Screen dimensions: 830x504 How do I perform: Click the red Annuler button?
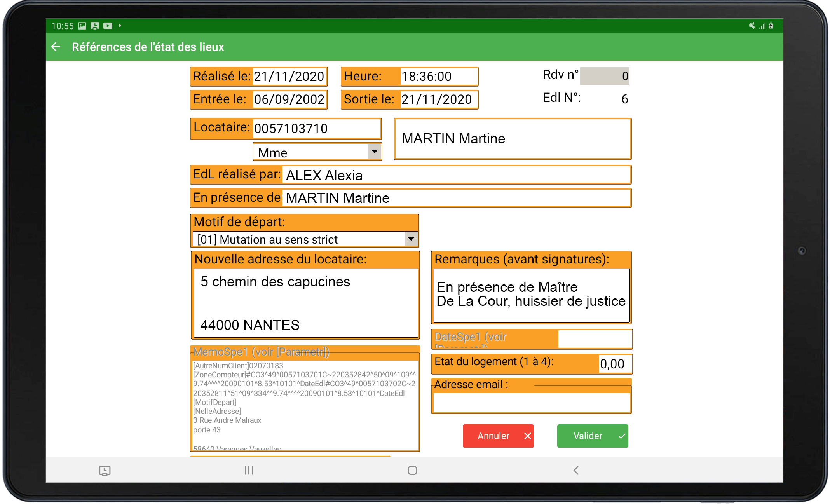point(498,436)
